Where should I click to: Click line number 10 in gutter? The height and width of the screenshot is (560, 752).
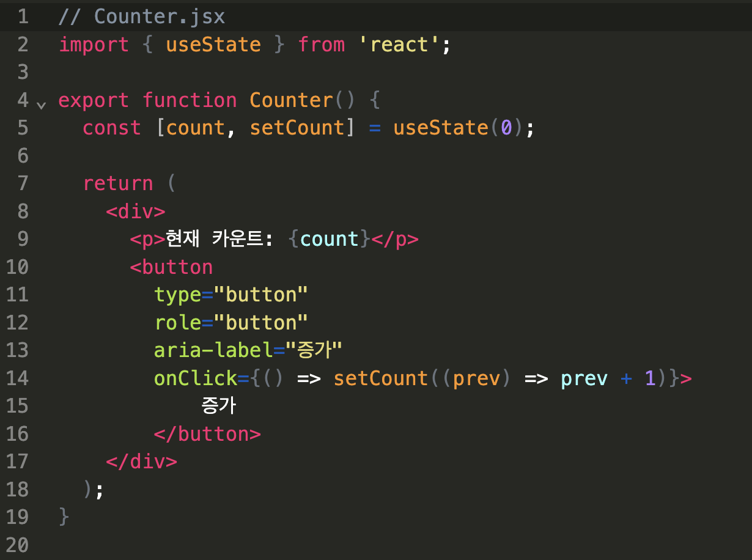click(x=17, y=267)
